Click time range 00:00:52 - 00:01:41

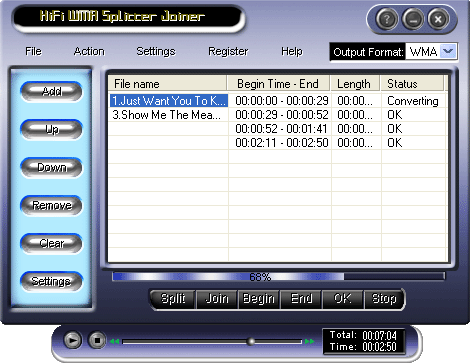pyautogui.click(x=282, y=129)
